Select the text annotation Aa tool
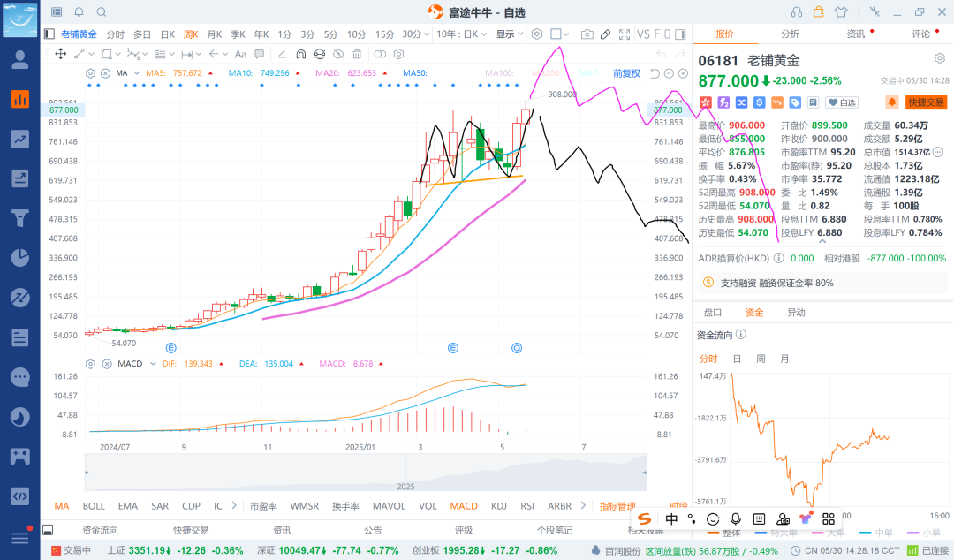954x560 pixels. click(240, 54)
